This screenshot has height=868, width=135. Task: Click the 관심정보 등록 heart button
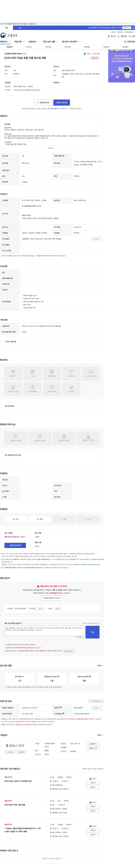click(x=43, y=102)
